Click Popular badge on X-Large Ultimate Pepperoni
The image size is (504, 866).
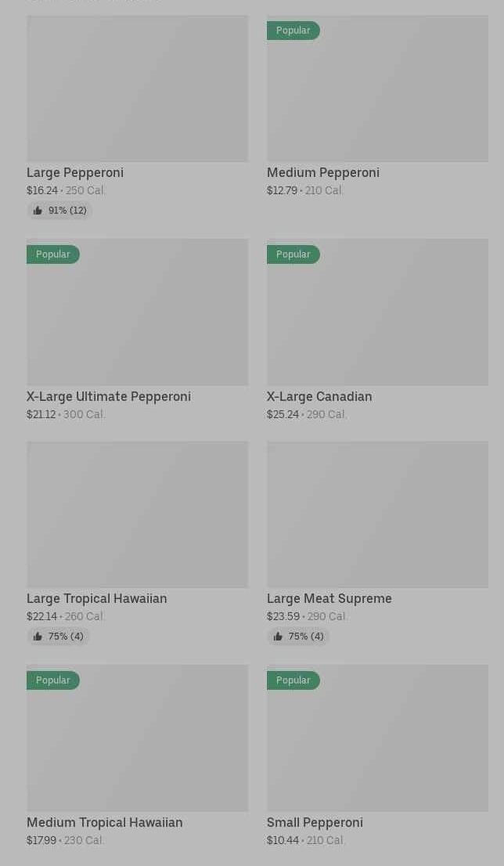coord(53,254)
